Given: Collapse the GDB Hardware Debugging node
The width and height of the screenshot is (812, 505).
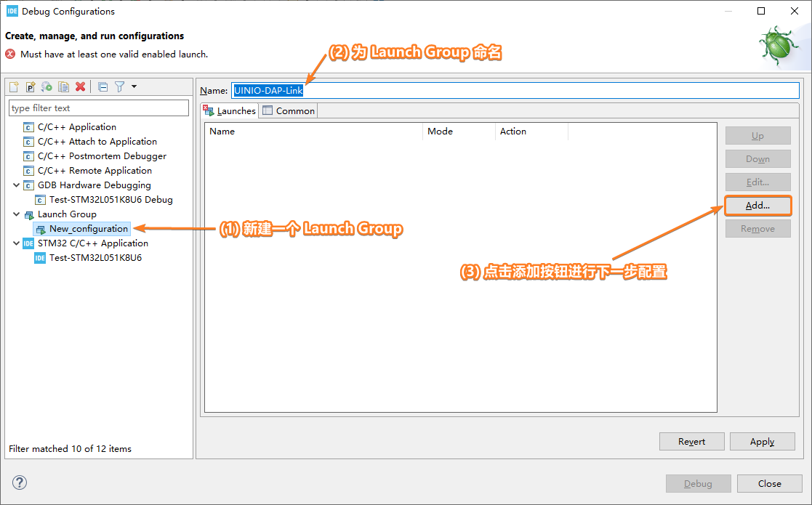Looking at the screenshot, I should pos(16,185).
